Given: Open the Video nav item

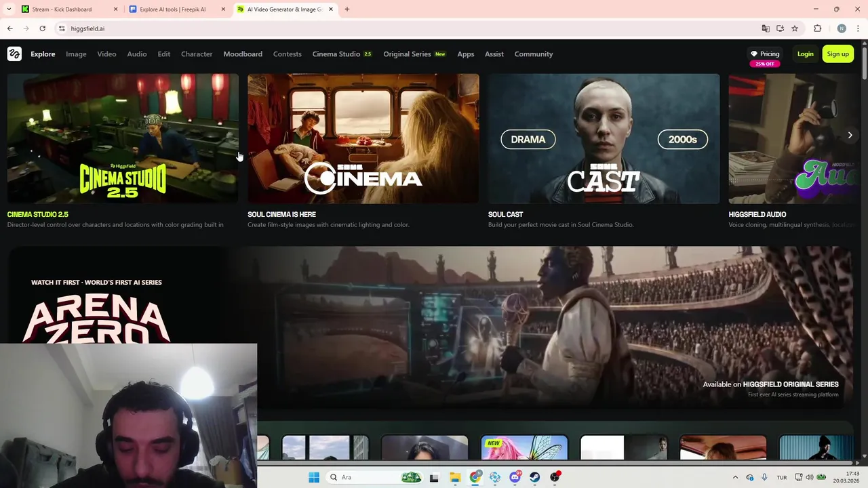Looking at the screenshot, I should (106, 54).
